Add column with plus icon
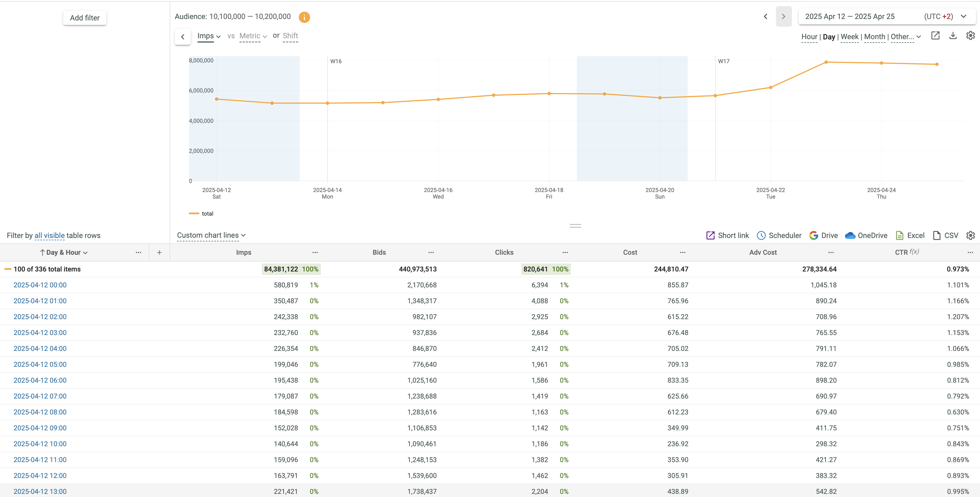Screen dimensions: 980x497 click(x=159, y=252)
